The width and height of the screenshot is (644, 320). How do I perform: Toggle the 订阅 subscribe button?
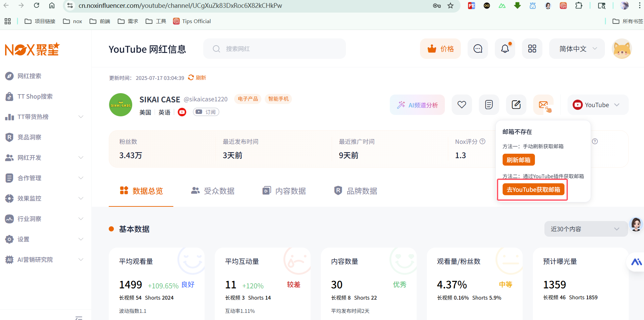click(206, 112)
